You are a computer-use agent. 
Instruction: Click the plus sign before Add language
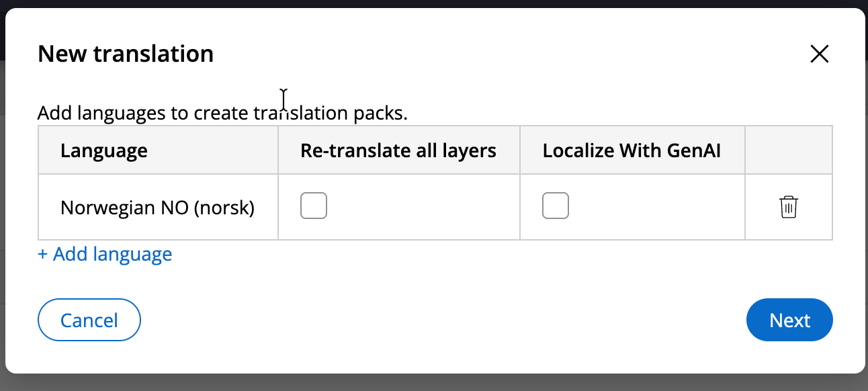pos(43,255)
